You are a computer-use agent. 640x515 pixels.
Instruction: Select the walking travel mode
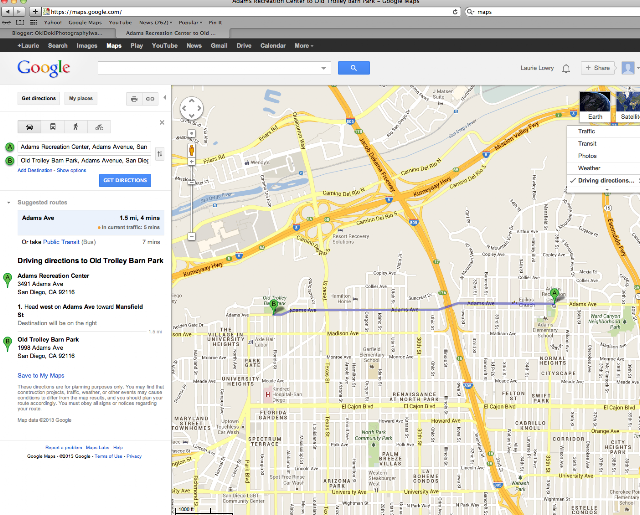coord(76,127)
